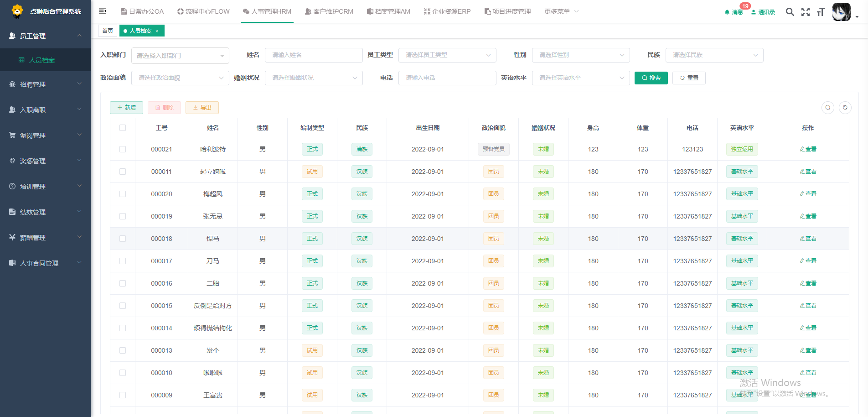Click the green 搜索 button
Screen dimensions: 868x417
coord(651,78)
